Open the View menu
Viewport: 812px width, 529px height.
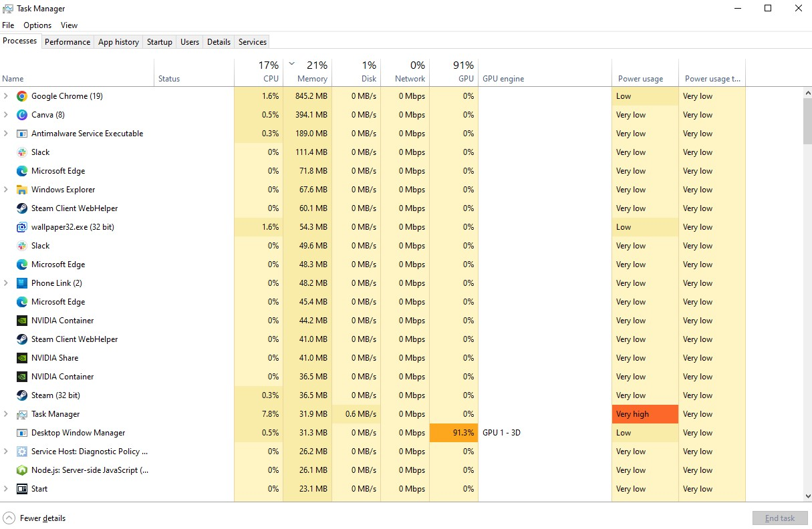[x=70, y=25]
